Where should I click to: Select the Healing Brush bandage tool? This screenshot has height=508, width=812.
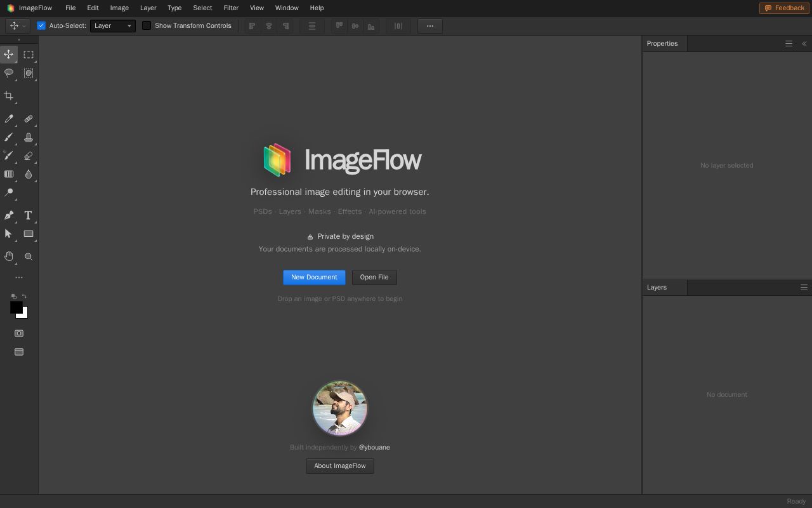[x=29, y=119]
